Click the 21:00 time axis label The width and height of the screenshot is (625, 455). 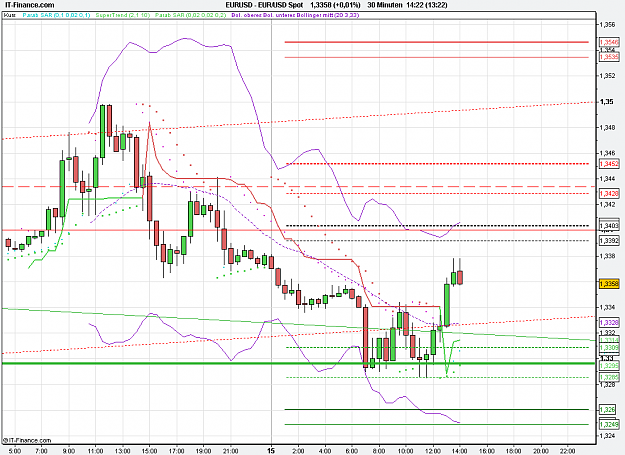tap(230, 451)
